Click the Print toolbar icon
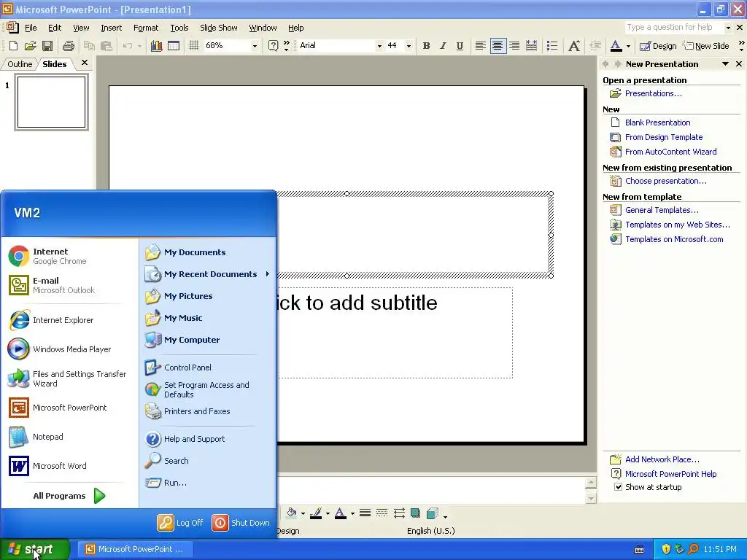747x560 pixels. [x=69, y=46]
